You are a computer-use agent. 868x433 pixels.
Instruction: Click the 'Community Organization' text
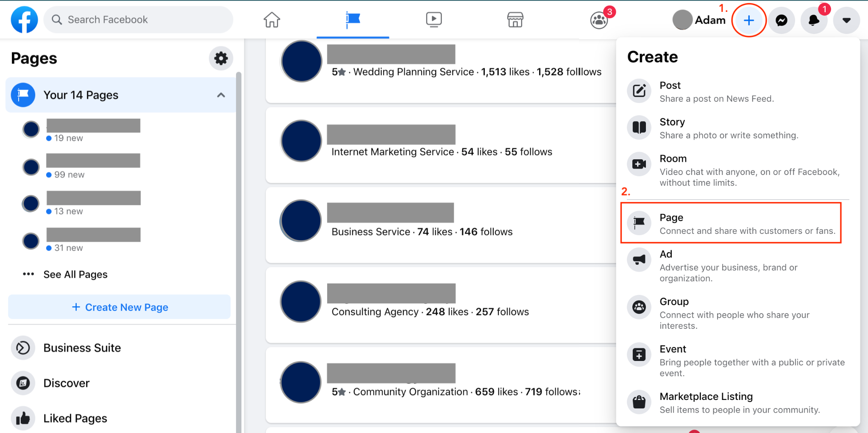click(411, 392)
